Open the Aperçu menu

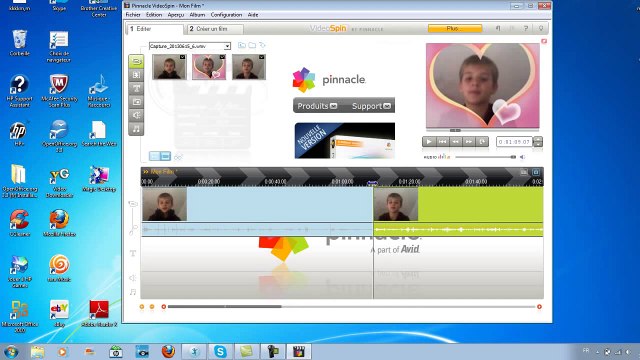pyautogui.click(x=176, y=15)
